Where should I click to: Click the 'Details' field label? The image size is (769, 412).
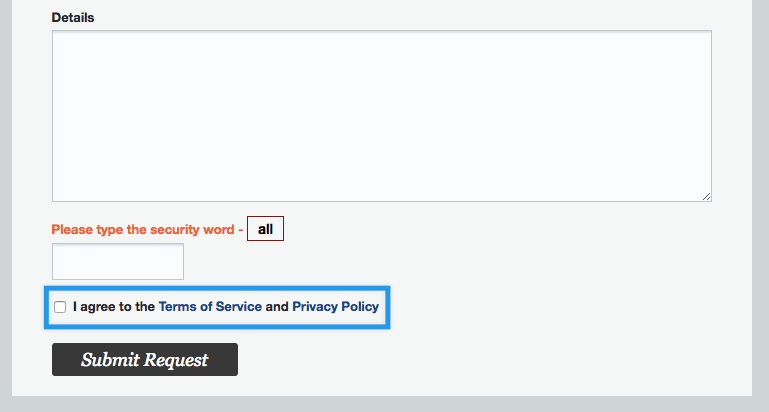73,18
